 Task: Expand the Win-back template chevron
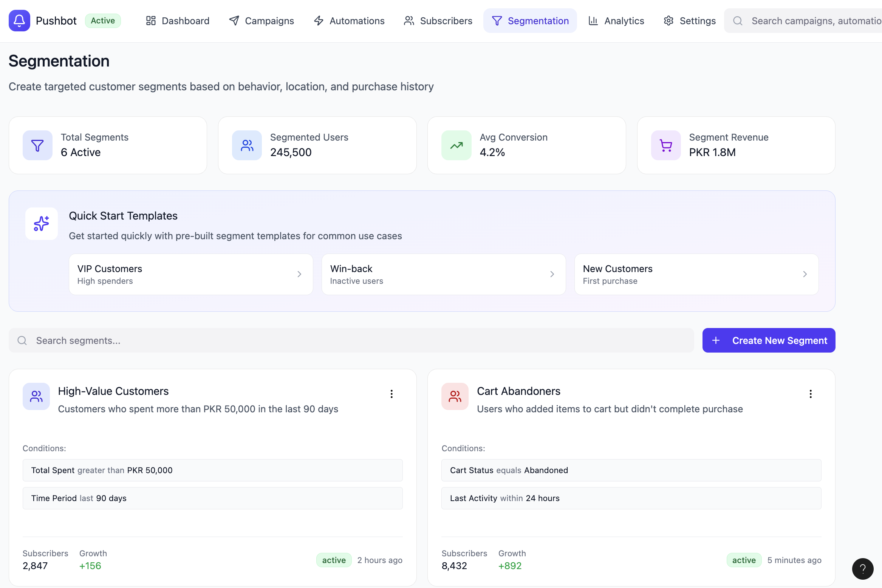click(x=552, y=274)
